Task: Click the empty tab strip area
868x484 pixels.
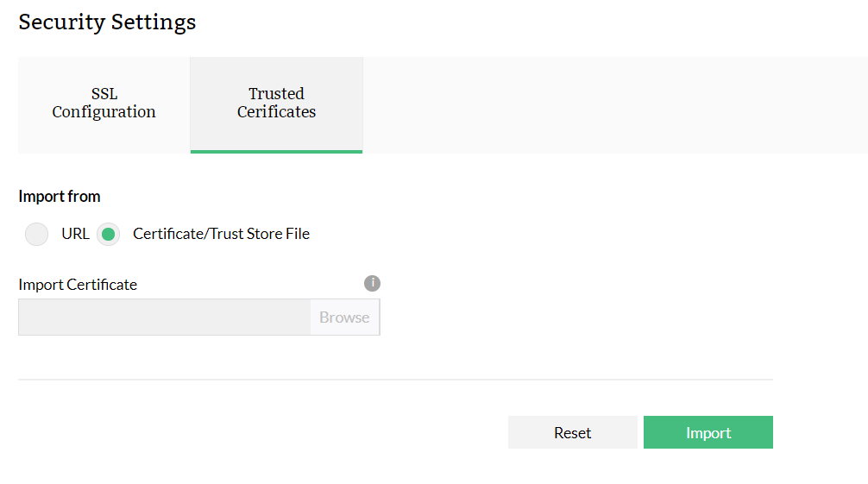Action: pos(613,104)
